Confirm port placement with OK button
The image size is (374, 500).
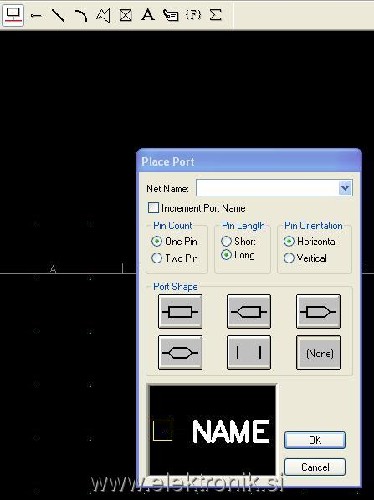[x=315, y=440]
